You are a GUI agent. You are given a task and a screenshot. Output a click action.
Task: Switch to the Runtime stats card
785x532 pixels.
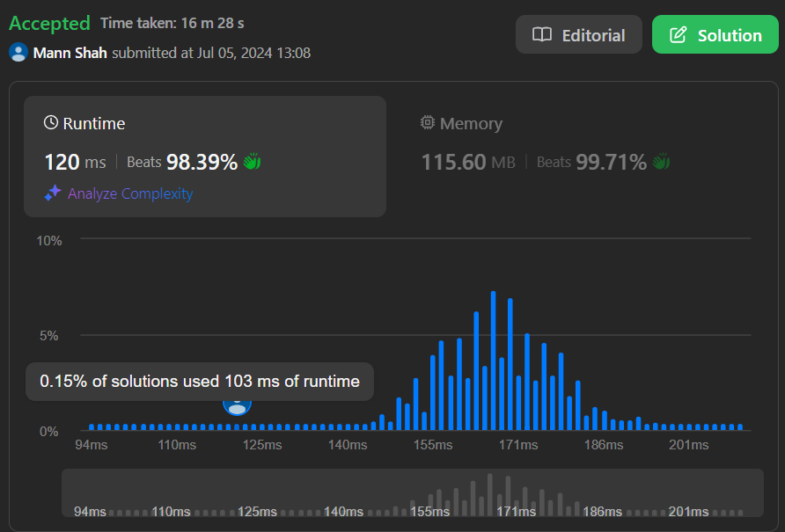point(204,156)
